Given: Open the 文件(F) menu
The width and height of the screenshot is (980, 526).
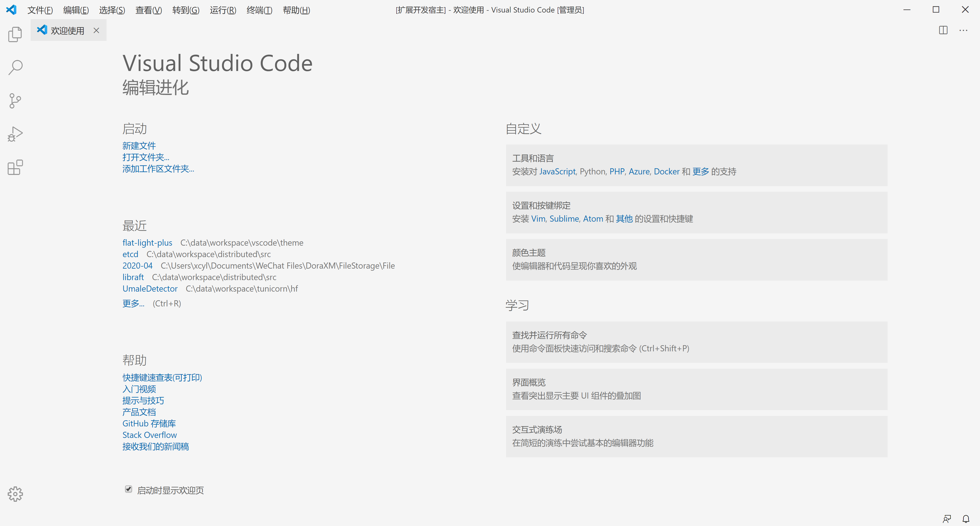Looking at the screenshot, I should click(40, 10).
